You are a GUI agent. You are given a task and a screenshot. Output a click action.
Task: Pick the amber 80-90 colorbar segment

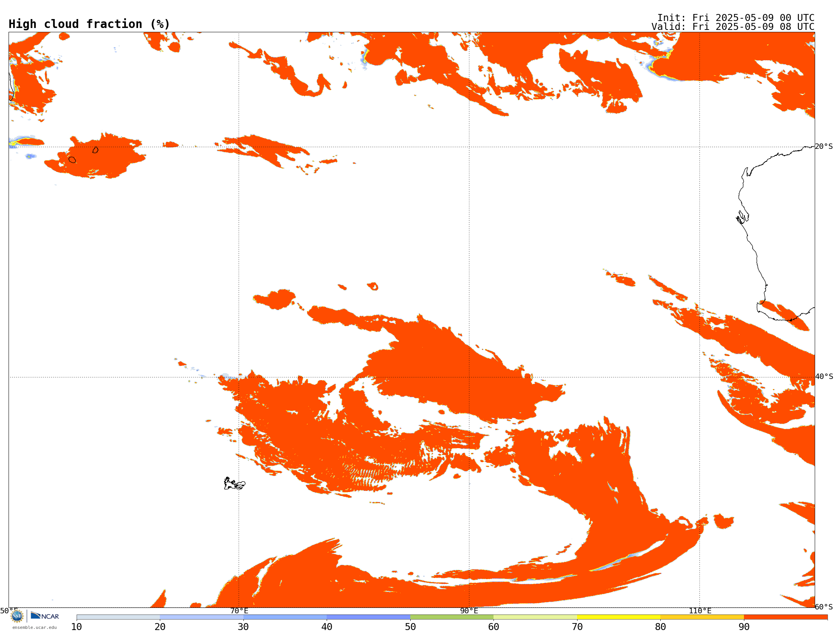(702, 617)
